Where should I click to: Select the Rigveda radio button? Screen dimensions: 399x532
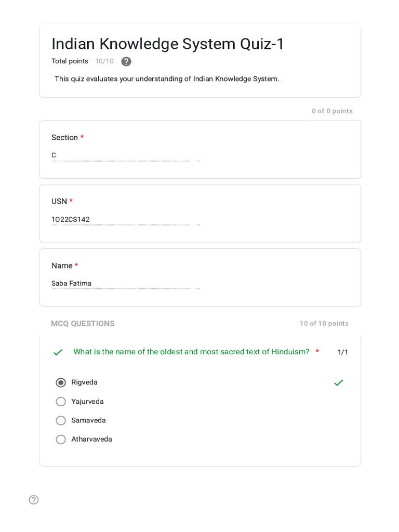[61, 383]
